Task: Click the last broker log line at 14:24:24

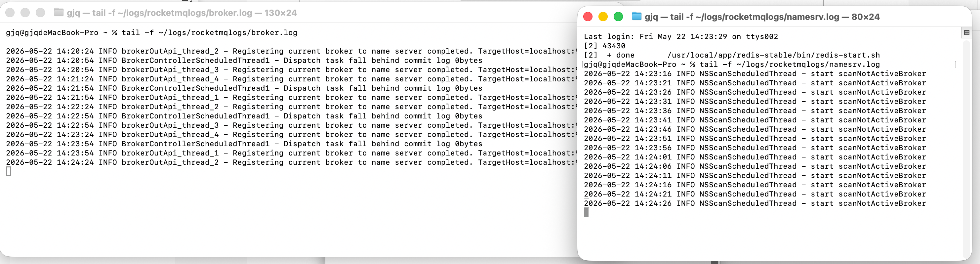Action: (291, 162)
